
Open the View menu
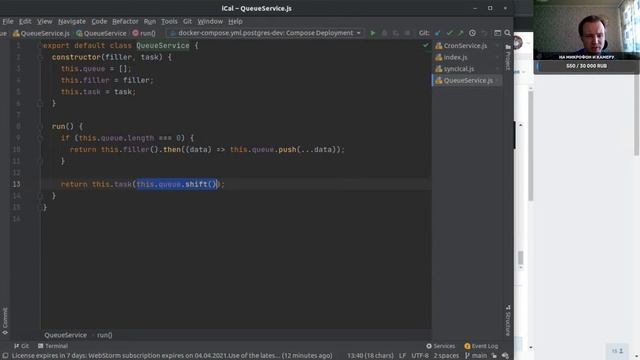pos(44,21)
